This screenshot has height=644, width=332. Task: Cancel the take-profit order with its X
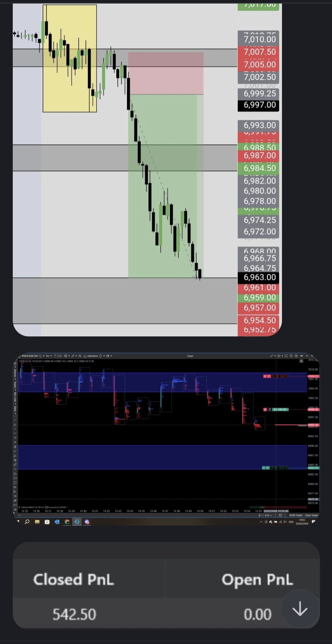pyautogui.click(x=264, y=468)
